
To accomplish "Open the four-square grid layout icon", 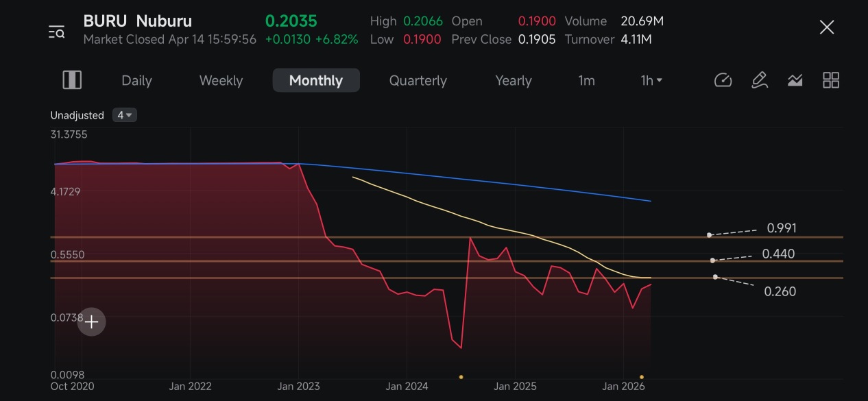I will (x=831, y=80).
